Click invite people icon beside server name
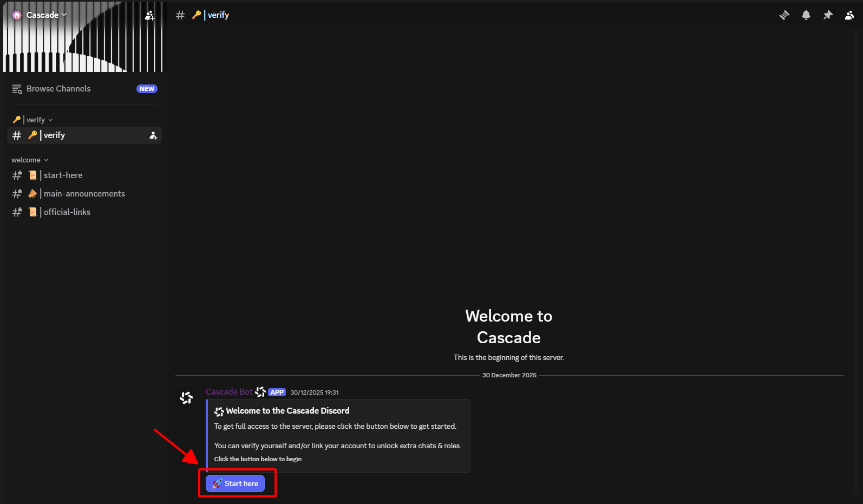This screenshot has height=504, width=863. coord(149,16)
